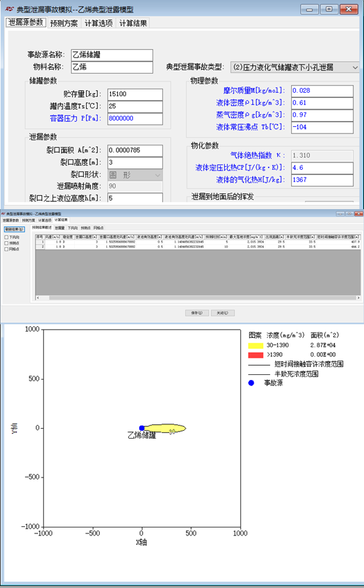Image resolution: width=364 pixels, height=588 pixels.
Task: Select the 预测点 inner tab in results window
Action: [x=86, y=228]
